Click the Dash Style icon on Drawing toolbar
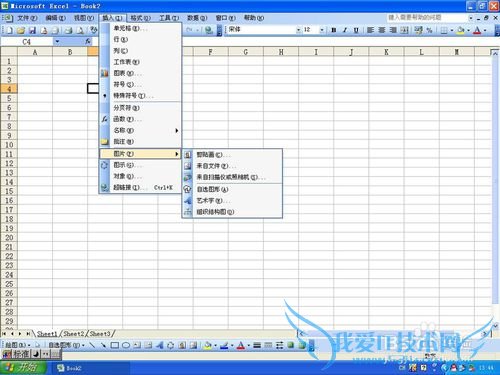Viewport: 500px width, 375px height. (x=268, y=345)
